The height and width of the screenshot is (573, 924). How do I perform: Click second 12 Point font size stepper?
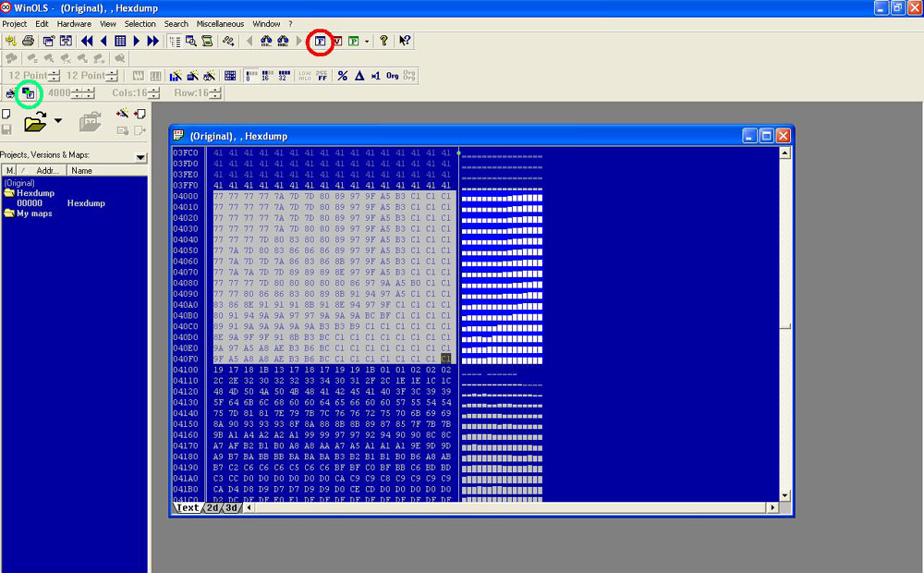tap(112, 76)
